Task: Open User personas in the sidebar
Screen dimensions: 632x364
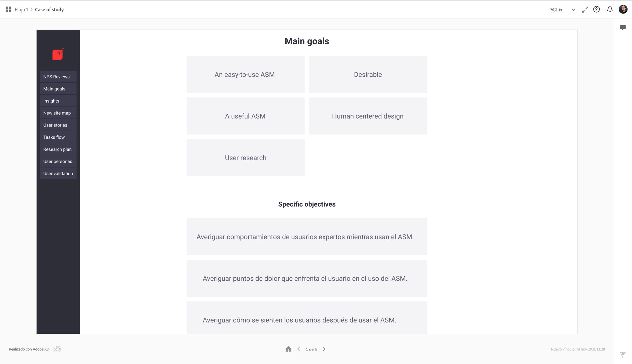Action: pyautogui.click(x=58, y=162)
